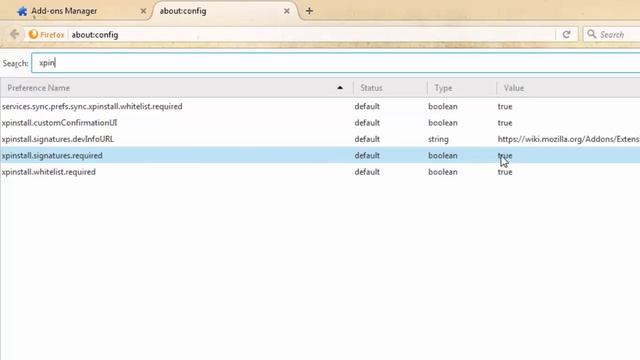Image resolution: width=640 pixels, height=360 pixels.
Task: Close the Add-ons Manager tab
Action: click(x=143, y=11)
